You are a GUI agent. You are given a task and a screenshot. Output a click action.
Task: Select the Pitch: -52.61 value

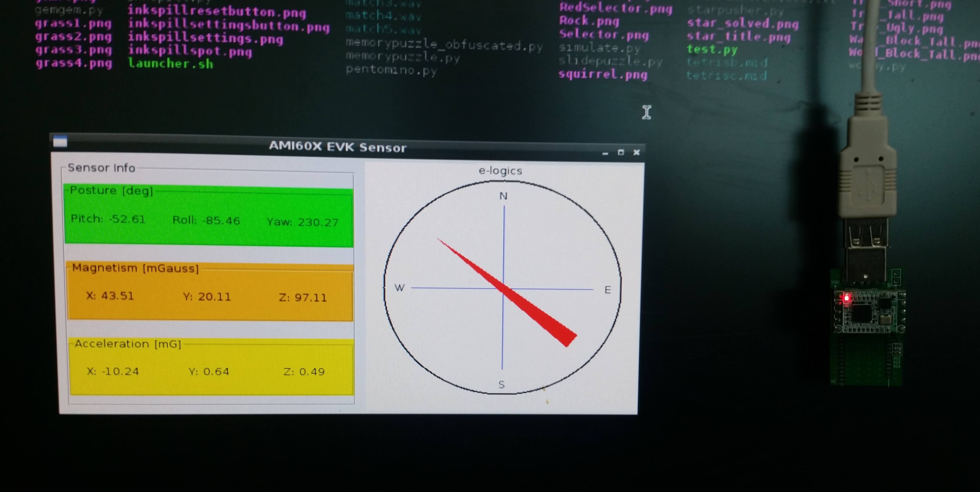click(108, 219)
